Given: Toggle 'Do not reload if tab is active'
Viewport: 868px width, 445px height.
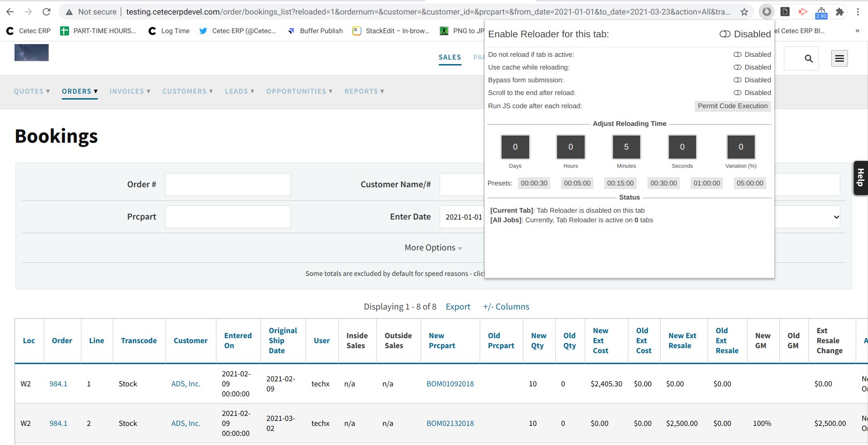Looking at the screenshot, I should tap(737, 55).
